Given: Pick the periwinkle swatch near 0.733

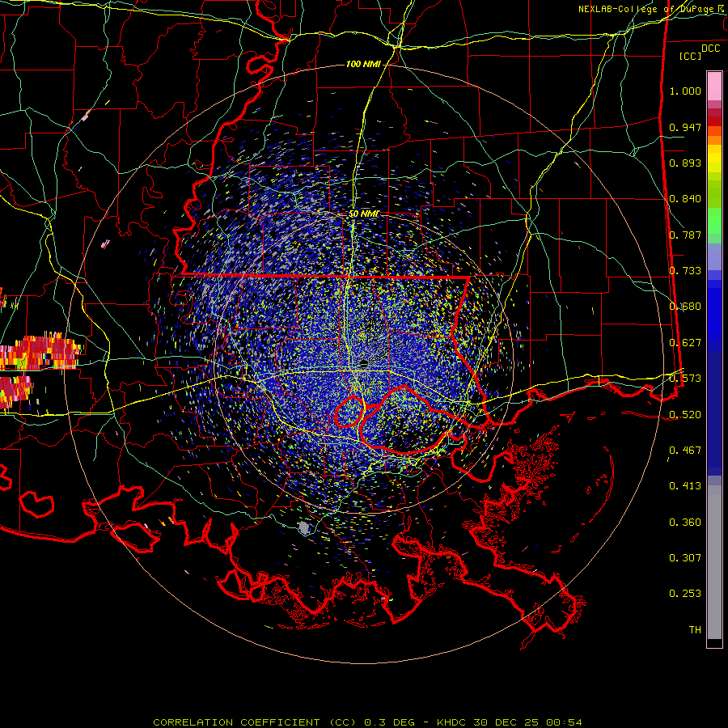Looking at the screenshot, I should click(714, 256).
